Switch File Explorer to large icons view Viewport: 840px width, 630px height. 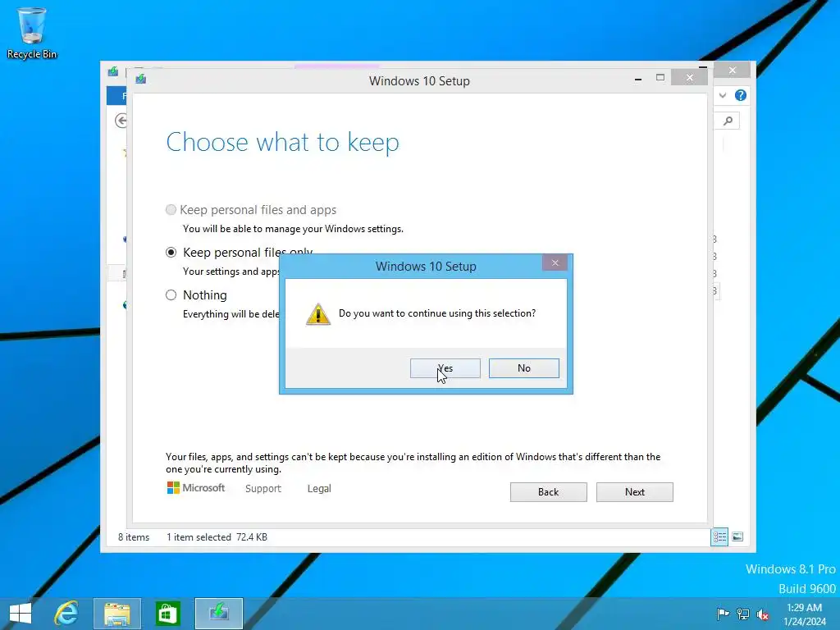coord(737,536)
